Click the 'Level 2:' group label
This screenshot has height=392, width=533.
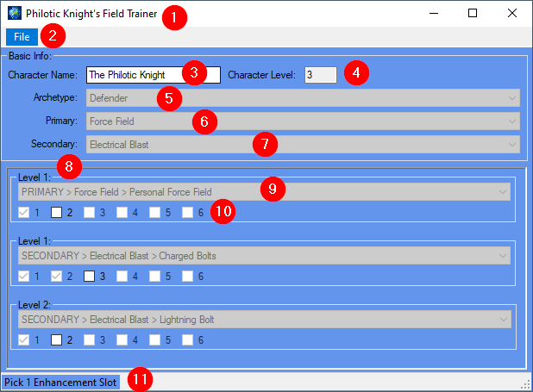34,305
